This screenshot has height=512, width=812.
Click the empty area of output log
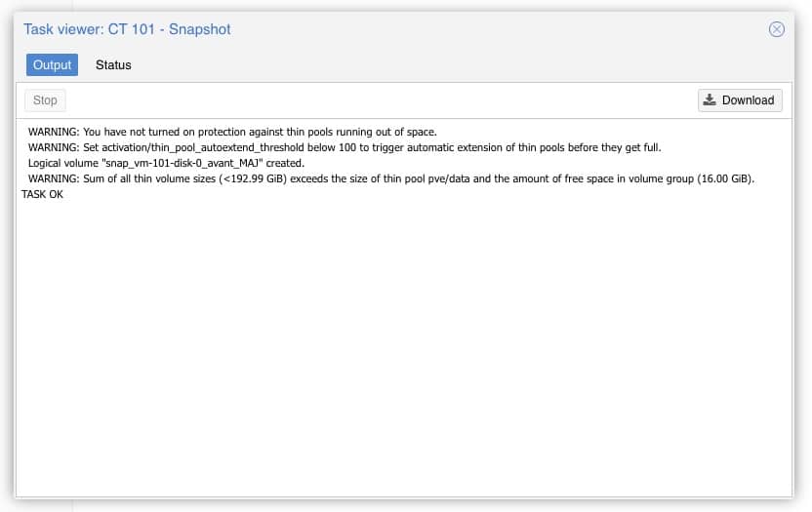(x=404, y=347)
